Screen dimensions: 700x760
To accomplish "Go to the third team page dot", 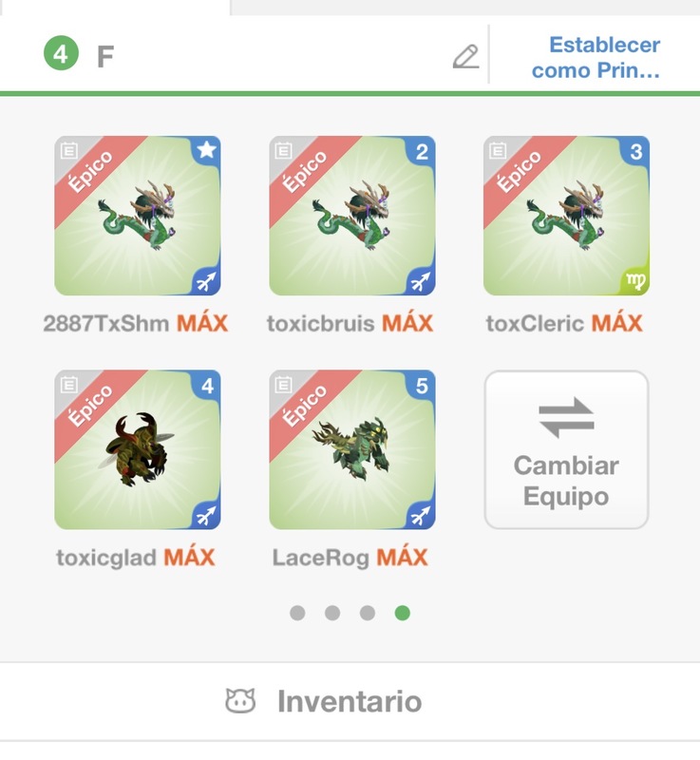I will coord(368,613).
